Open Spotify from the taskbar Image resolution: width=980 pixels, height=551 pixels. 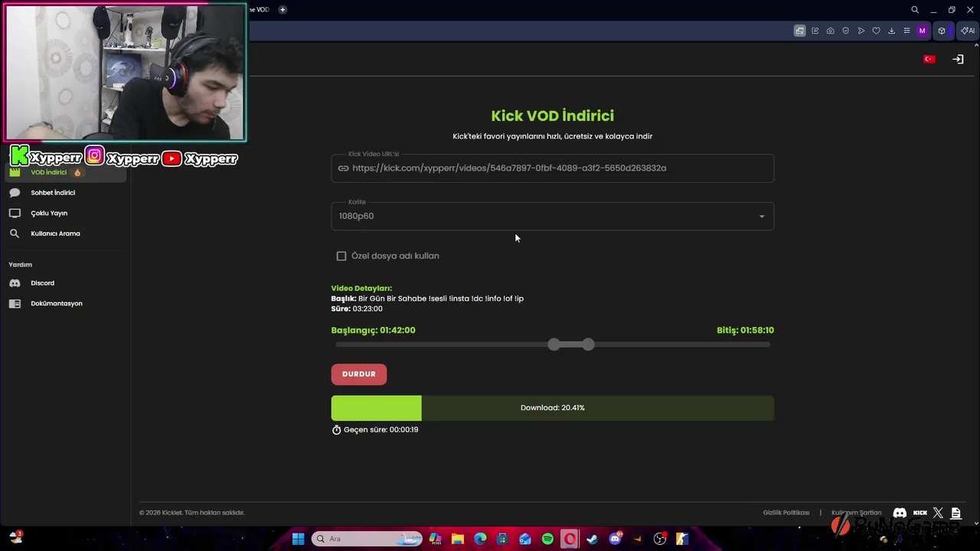coord(547,539)
